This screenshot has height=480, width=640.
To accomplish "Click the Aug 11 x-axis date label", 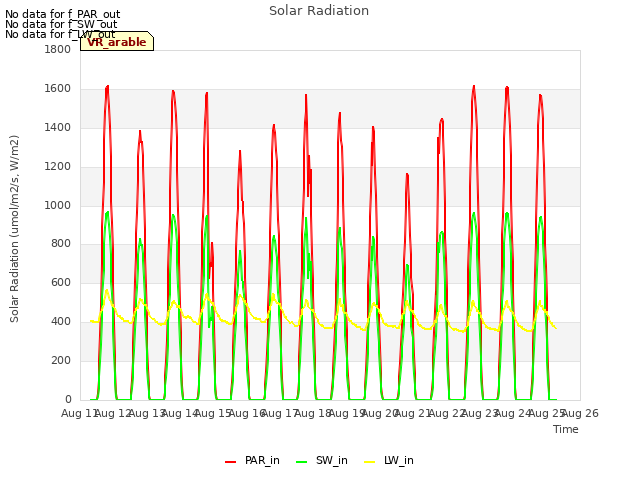I will click(78, 413).
